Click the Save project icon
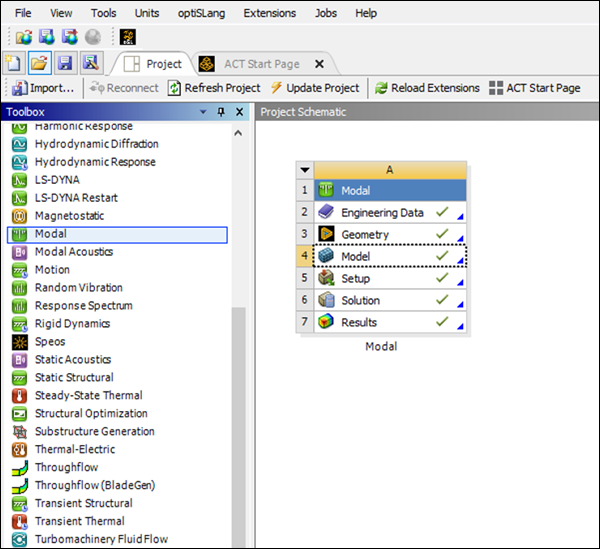 (64, 64)
